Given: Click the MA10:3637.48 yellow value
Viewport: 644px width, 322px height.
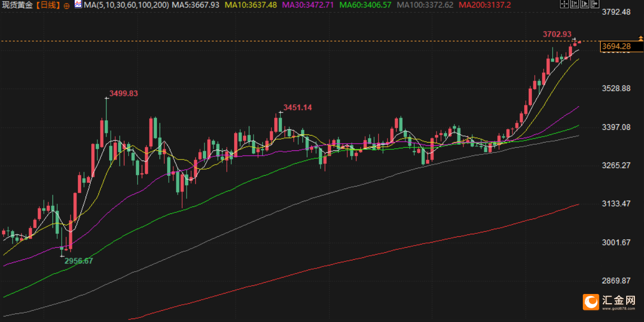Looking at the screenshot, I should [250, 5].
